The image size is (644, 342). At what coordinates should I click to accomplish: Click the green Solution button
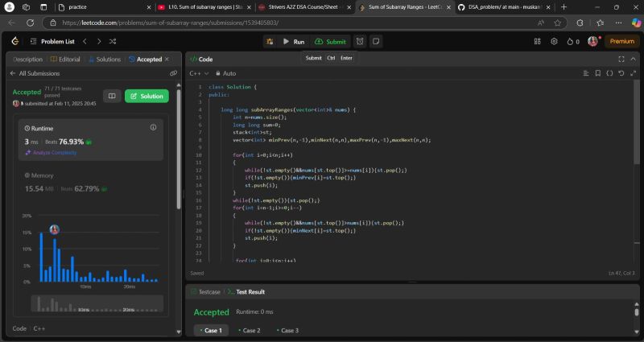tap(147, 96)
